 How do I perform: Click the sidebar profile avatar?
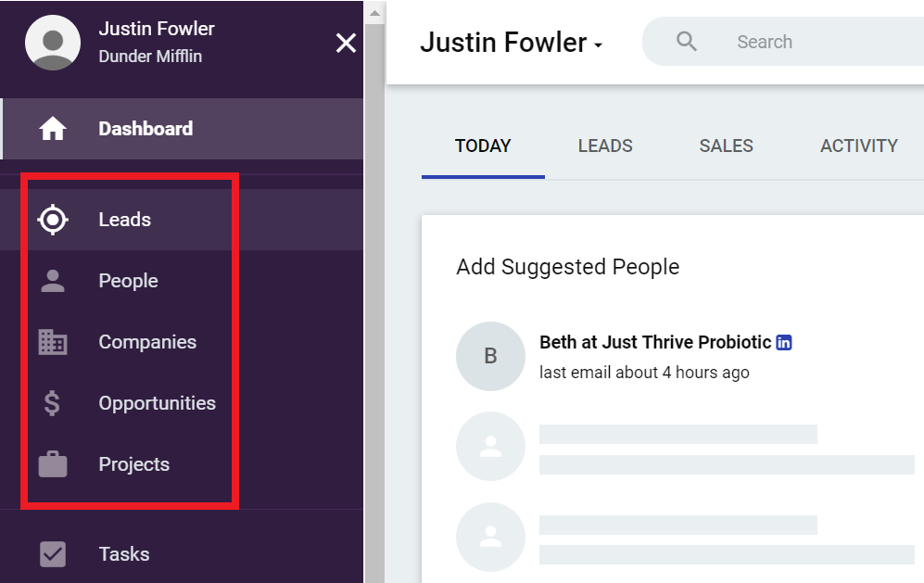(53, 43)
